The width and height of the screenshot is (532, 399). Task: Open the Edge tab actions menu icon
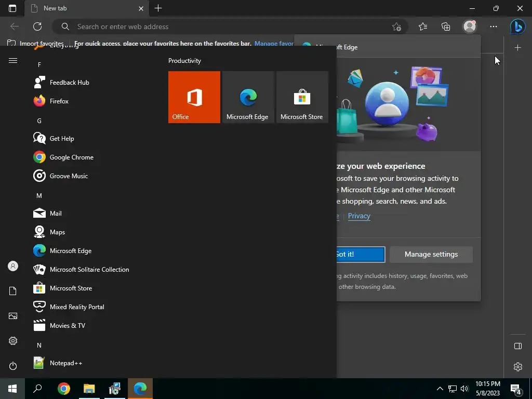(12, 8)
